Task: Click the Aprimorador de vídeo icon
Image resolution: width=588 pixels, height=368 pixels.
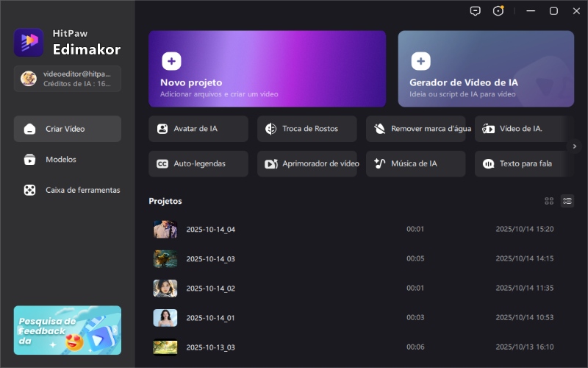Action: click(x=271, y=163)
